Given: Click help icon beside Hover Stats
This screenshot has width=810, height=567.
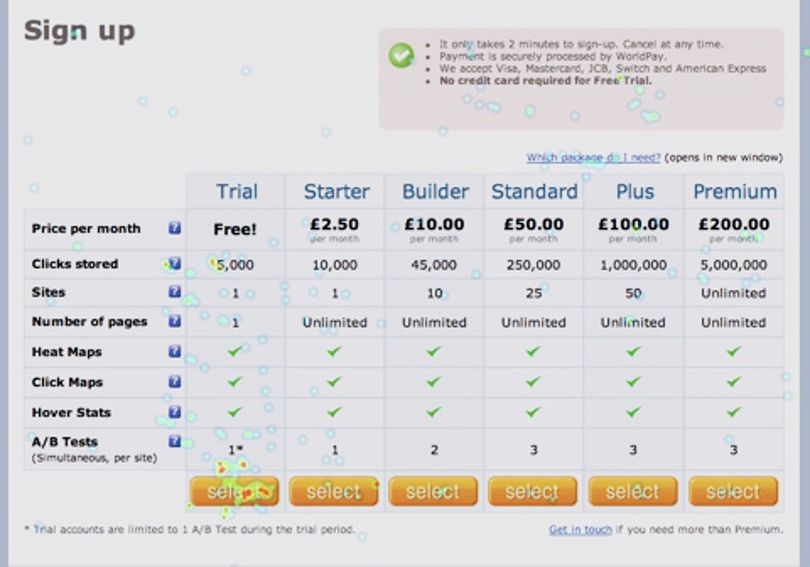Looking at the screenshot, I should pos(175,412).
